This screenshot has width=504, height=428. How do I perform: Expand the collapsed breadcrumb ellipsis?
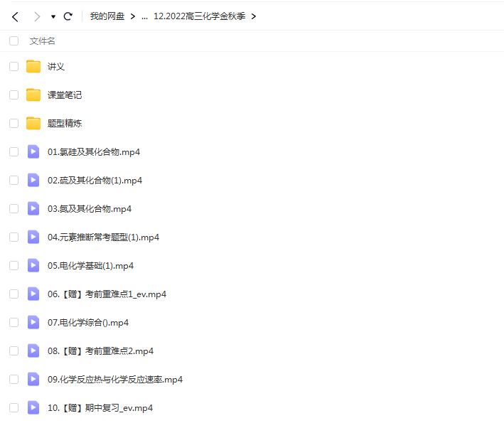144,16
